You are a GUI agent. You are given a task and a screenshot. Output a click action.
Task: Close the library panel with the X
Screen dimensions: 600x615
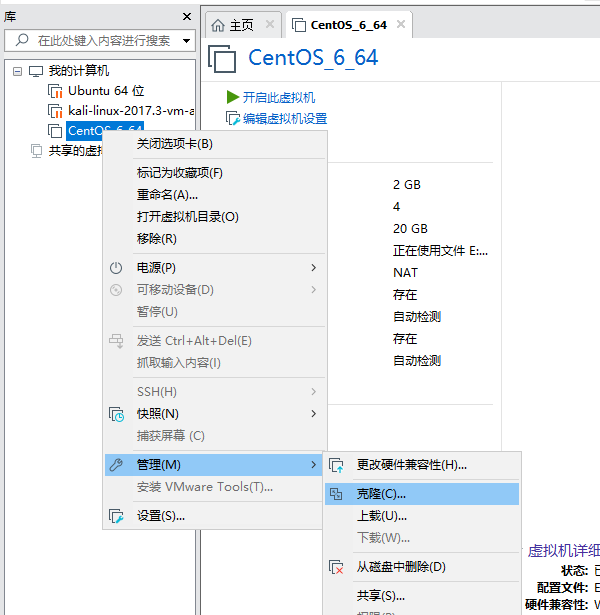(187, 16)
